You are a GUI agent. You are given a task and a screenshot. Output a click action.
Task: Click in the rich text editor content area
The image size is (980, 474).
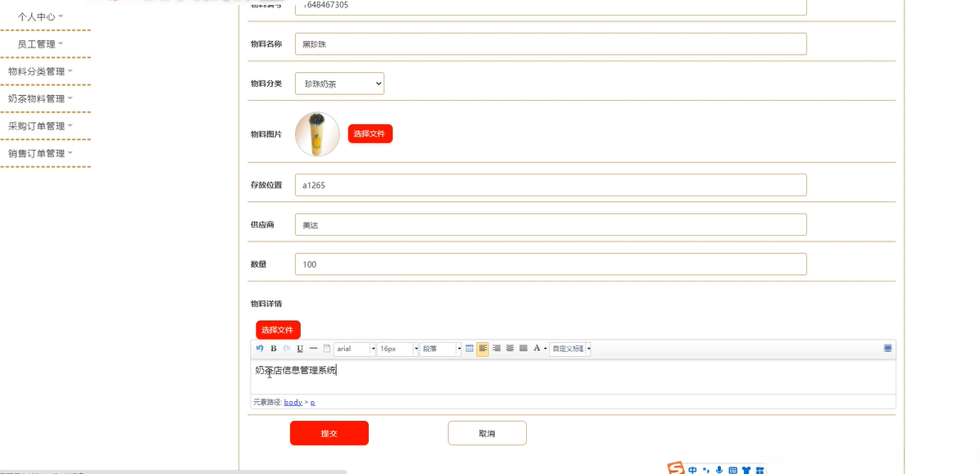pos(573,377)
